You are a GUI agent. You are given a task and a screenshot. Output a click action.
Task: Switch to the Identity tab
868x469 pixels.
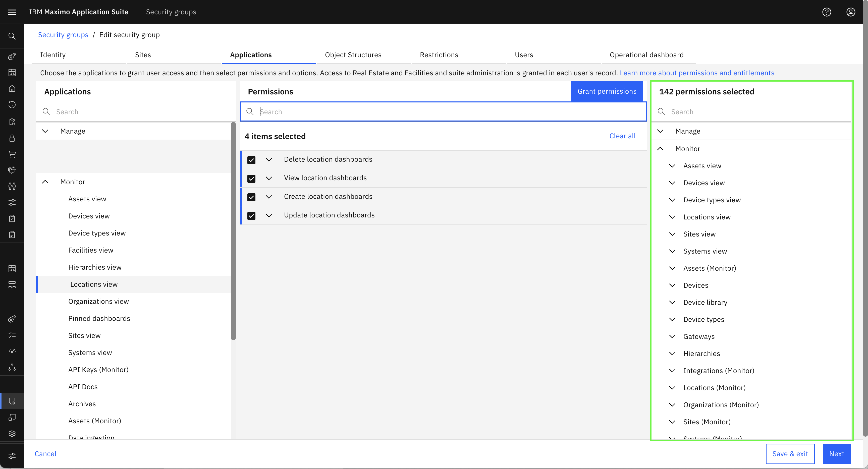click(x=79, y=55)
